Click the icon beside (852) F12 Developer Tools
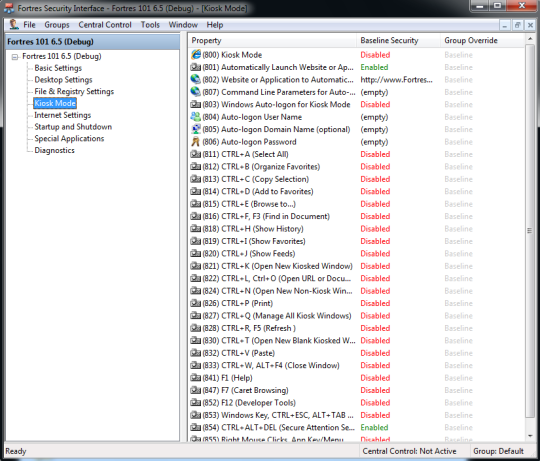540x461 pixels. click(196, 402)
